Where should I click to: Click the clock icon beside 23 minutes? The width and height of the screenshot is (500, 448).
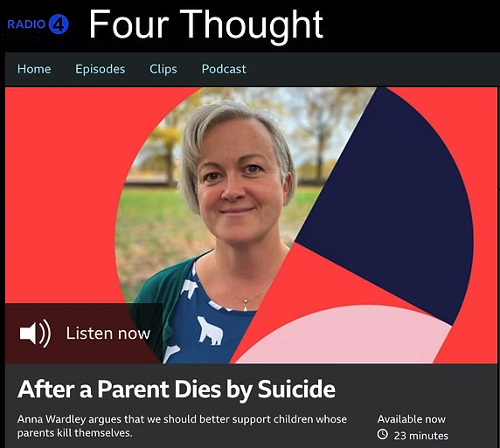(383, 434)
